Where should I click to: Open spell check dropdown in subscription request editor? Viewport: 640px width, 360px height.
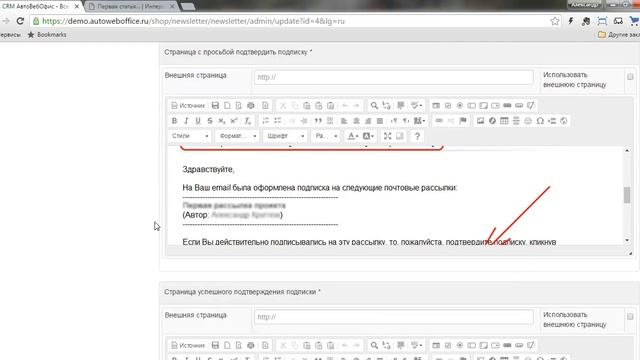[x=416, y=106]
